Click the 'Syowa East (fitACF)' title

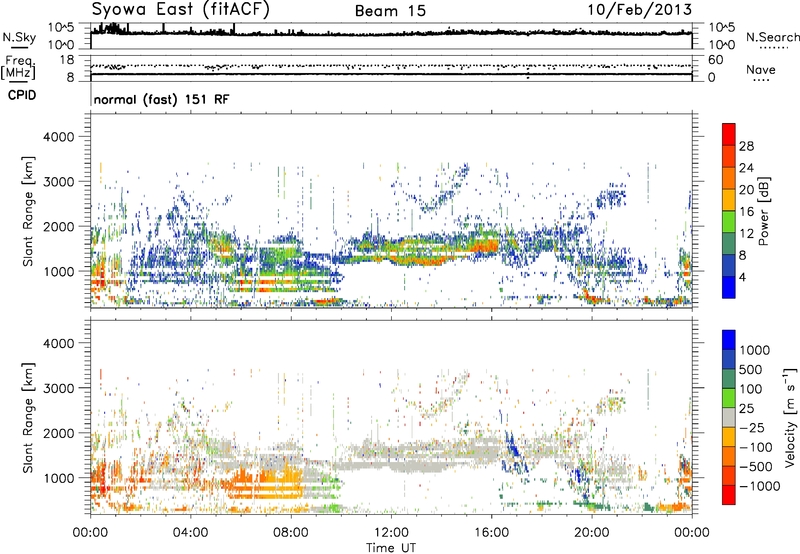pos(181,10)
